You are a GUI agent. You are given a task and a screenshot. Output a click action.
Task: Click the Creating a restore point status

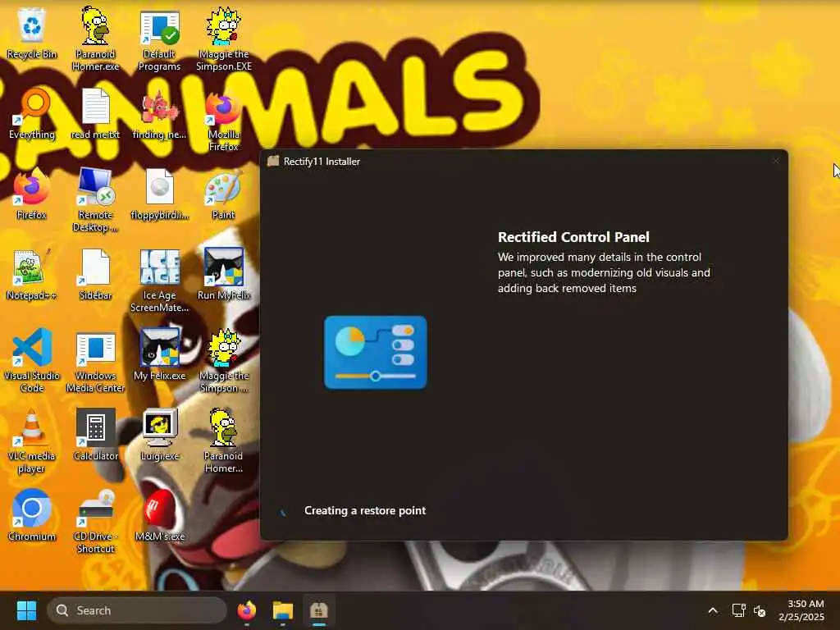pyautogui.click(x=365, y=510)
